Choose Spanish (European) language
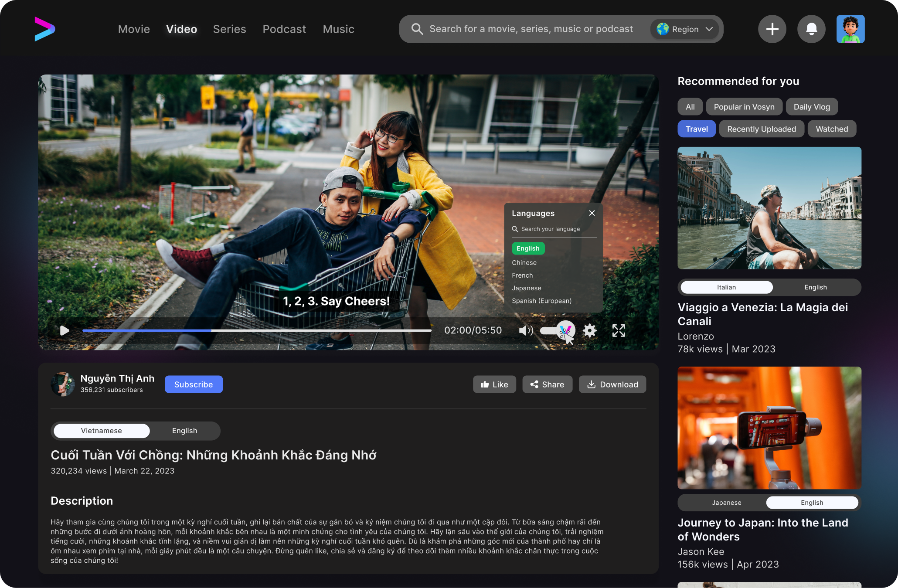Image resolution: width=898 pixels, height=588 pixels. (541, 301)
